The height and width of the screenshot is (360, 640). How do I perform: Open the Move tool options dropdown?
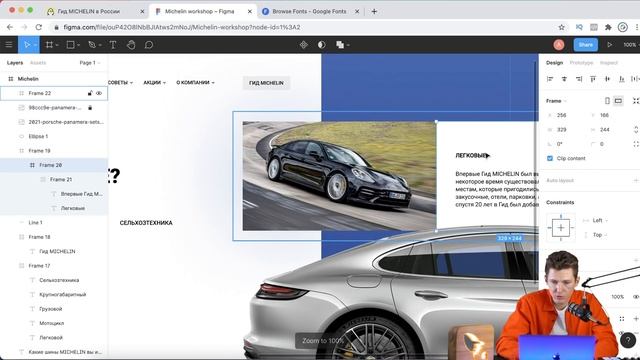click(36, 45)
